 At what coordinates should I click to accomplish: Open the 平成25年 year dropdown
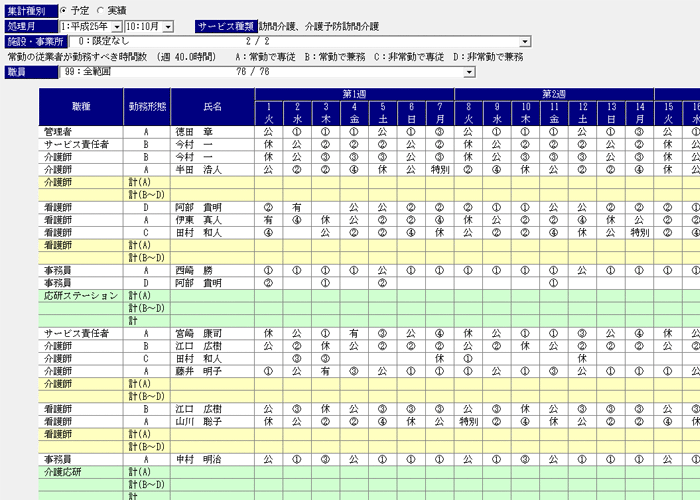(117, 27)
